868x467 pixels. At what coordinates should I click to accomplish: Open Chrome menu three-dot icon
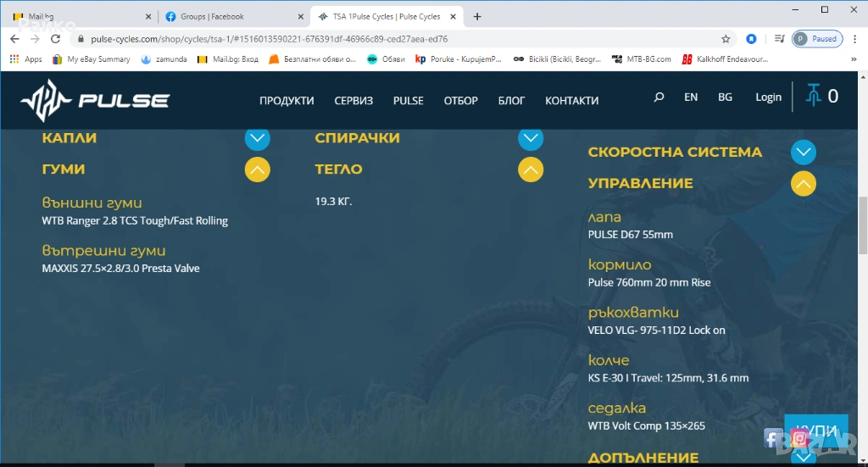tap(855, 39)
